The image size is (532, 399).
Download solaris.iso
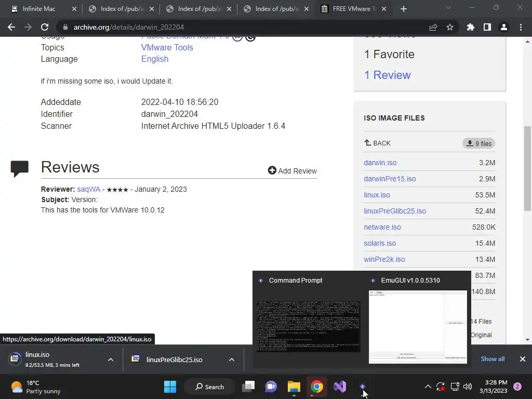pos(380,243)
